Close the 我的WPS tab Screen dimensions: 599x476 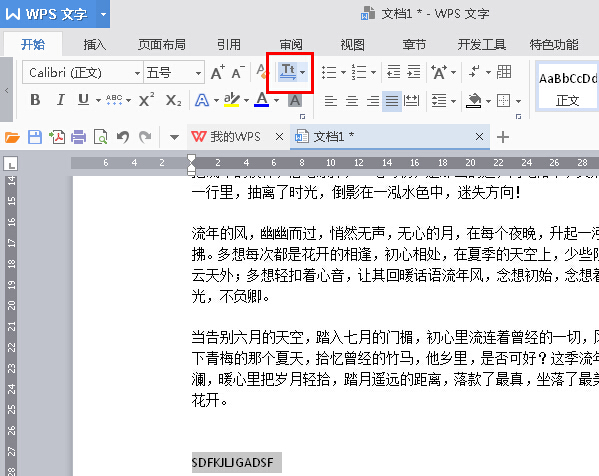tap(279, 137)
